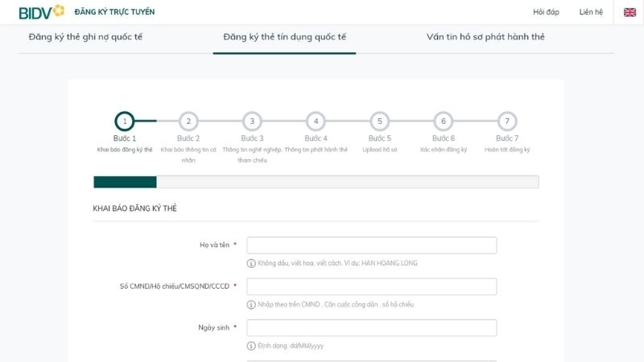Focus the Họ và tên input field

tap(372, 245)
